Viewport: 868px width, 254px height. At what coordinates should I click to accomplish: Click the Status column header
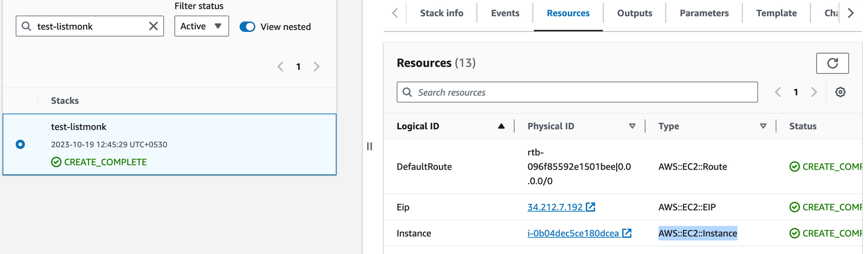pos(802,126)
